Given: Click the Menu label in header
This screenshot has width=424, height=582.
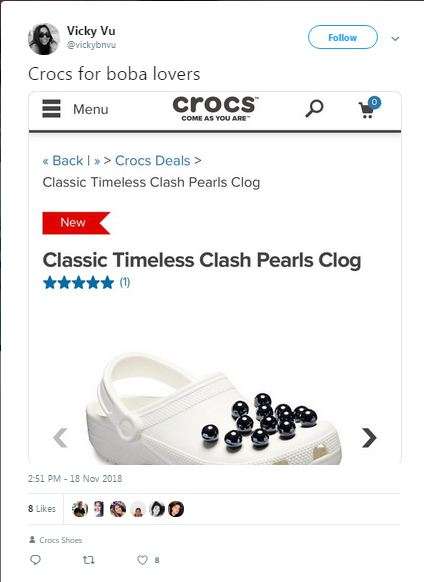Looking at the screenshot, I should tap(91, 109).
